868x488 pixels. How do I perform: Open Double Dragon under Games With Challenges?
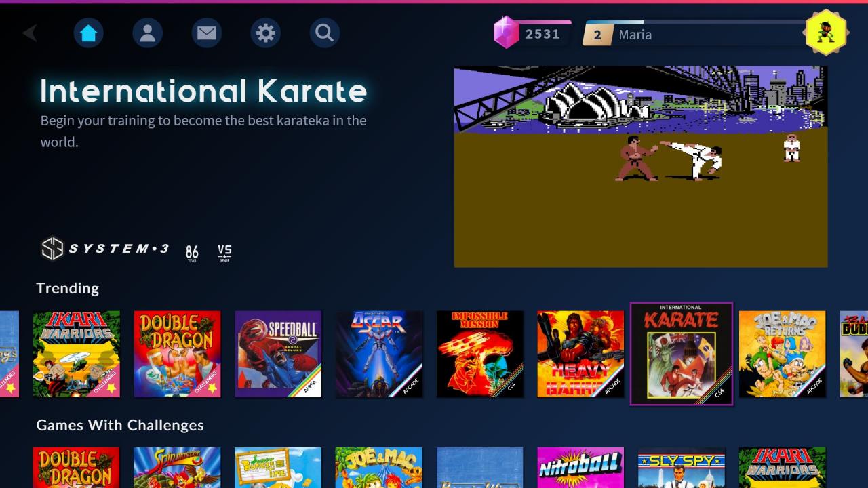[x=77, y=468]
